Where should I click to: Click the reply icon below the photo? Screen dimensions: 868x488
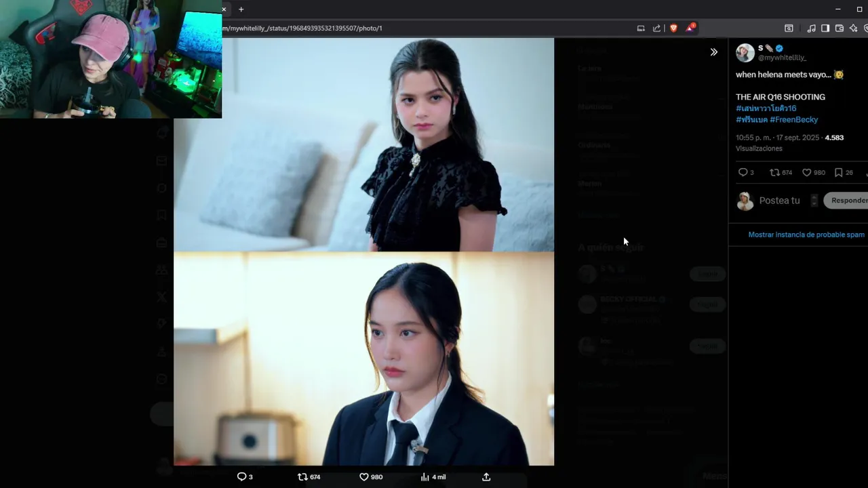tap(245, 477)
